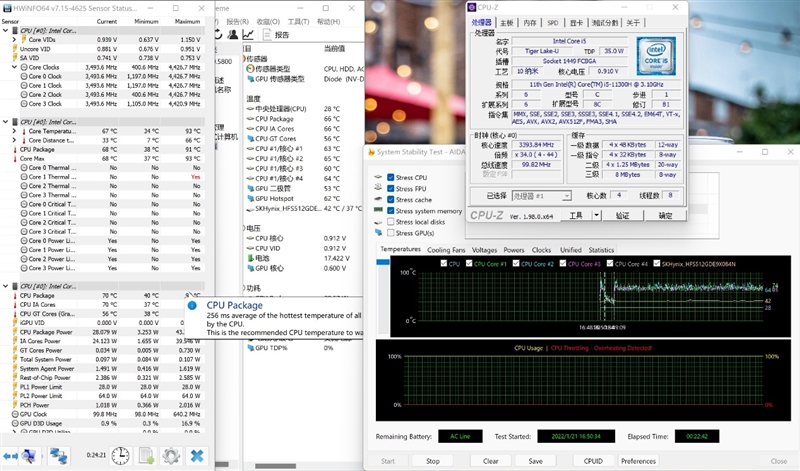Click HWiNFO's blue expand-columns arrows icon

10,456
